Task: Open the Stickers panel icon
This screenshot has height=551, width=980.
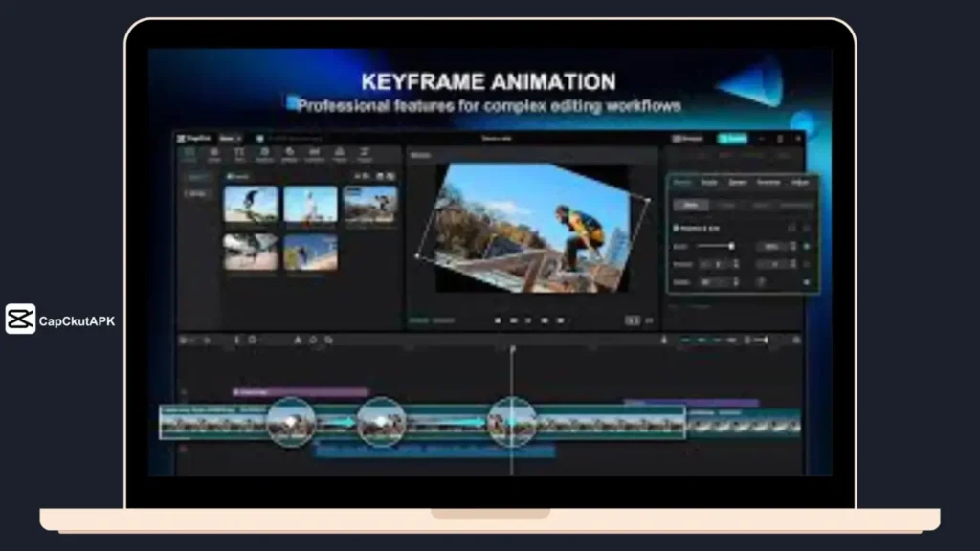Action: (x=265, y=153)
